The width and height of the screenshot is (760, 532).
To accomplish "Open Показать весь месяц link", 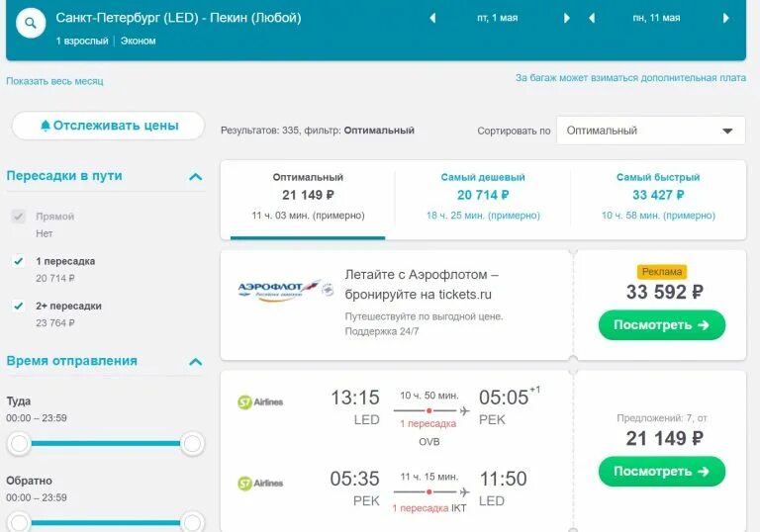I will [x=54, y=81].
